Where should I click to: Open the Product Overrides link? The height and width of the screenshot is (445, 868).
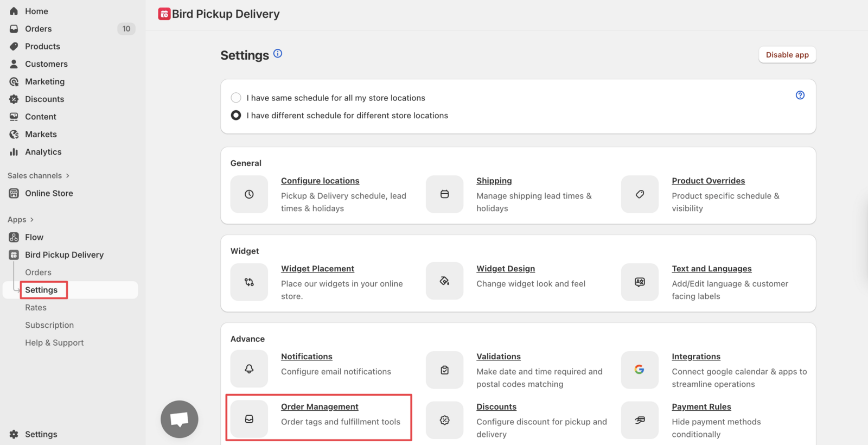click(x=709, y=181)
